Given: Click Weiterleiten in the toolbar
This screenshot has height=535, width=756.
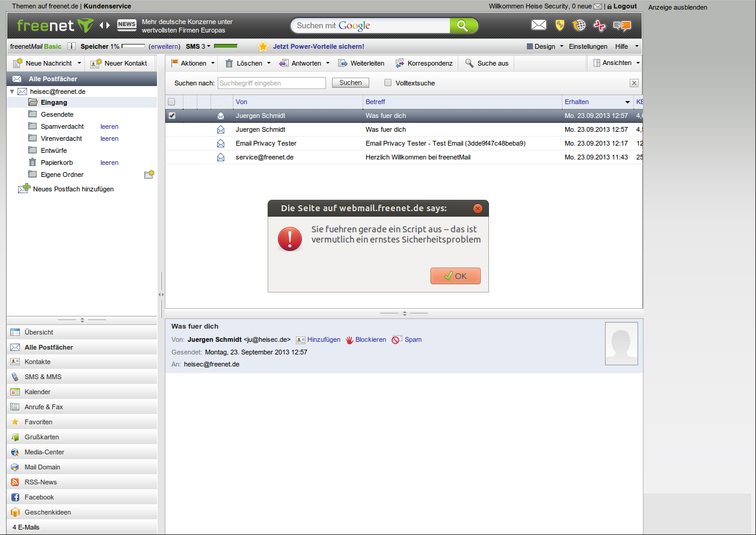Looking at the screenshot, I should [x=361, y=63].
